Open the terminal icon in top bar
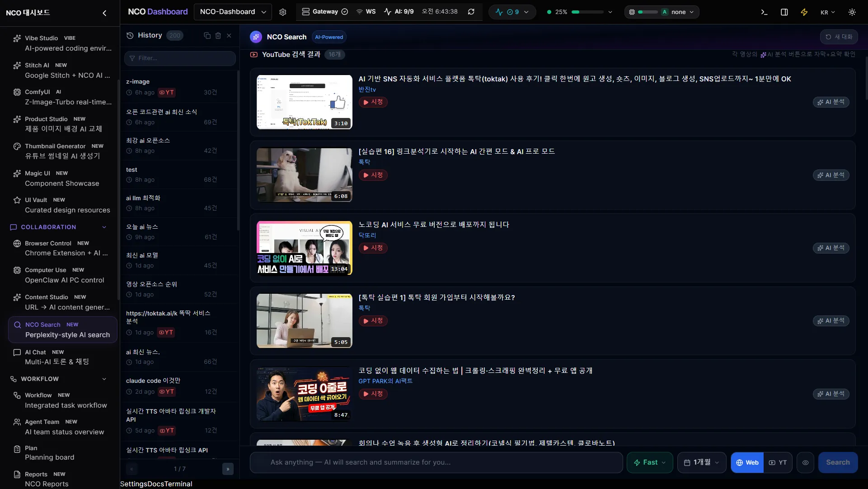 pos(764,12)
